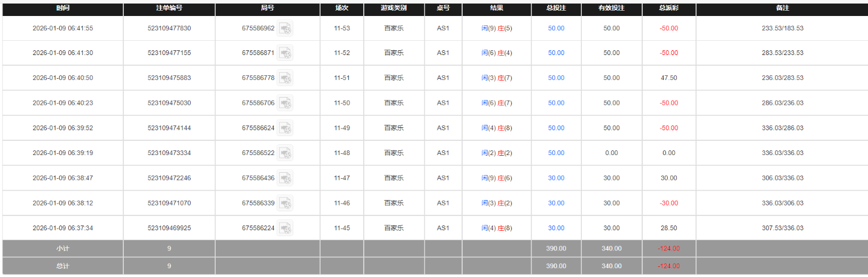This screenshot has height=277, width=868.
Task: View the card record icon for round 675586706
Action: coord(286,103)
